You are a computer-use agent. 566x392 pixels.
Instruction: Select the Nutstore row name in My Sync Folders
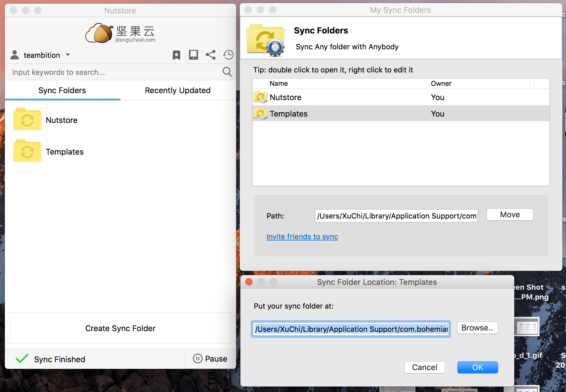[285, 97]
